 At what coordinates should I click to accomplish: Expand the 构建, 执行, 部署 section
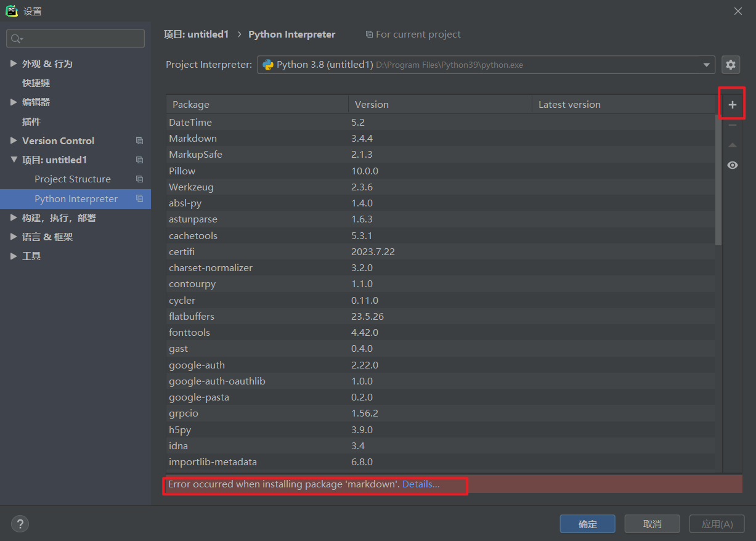point(14,218)
